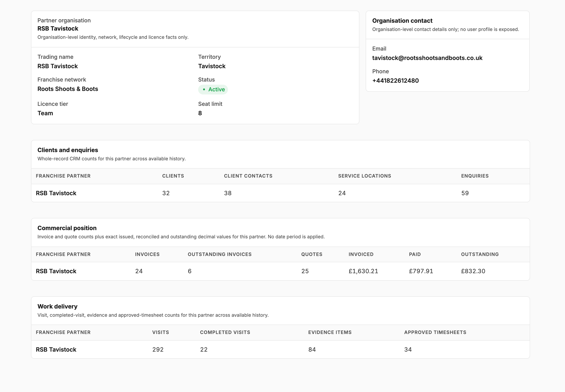Click the Evidence Items column header

(x=330, y=332)
